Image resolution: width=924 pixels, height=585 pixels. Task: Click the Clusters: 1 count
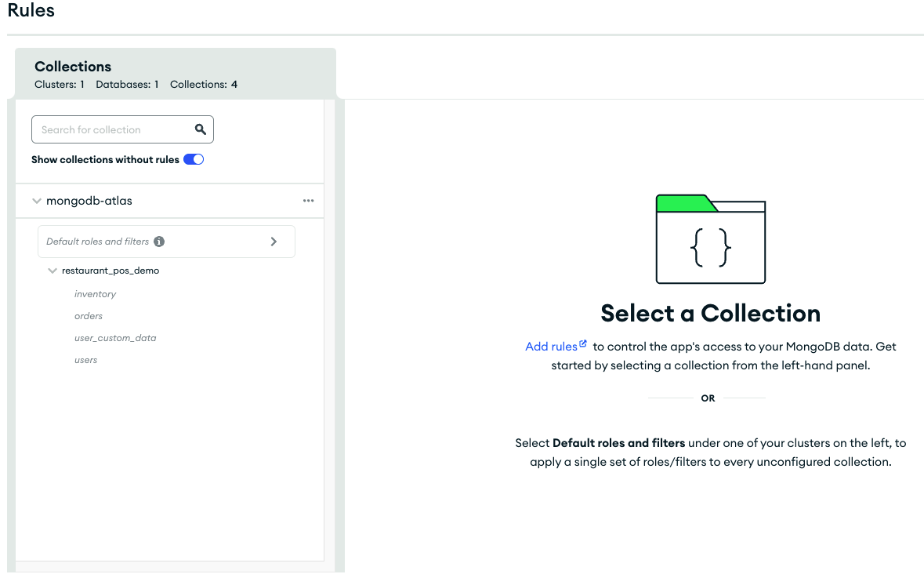tap(59, 85)
